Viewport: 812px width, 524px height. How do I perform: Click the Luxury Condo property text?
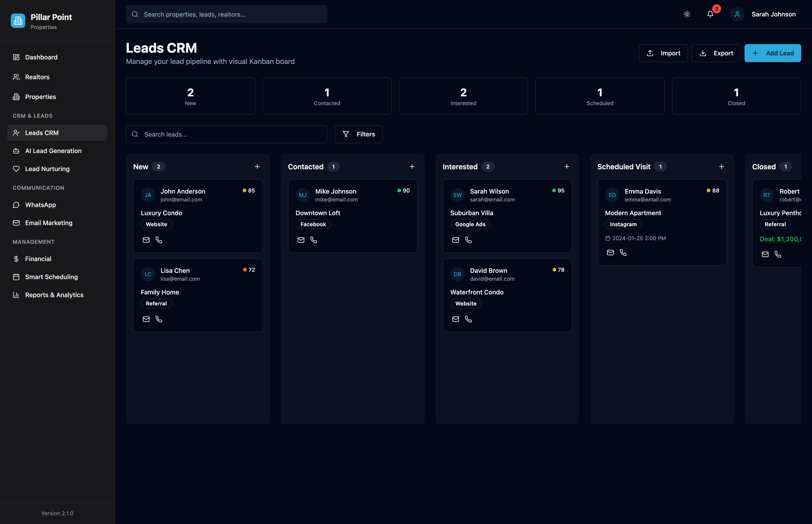[162, 213]
